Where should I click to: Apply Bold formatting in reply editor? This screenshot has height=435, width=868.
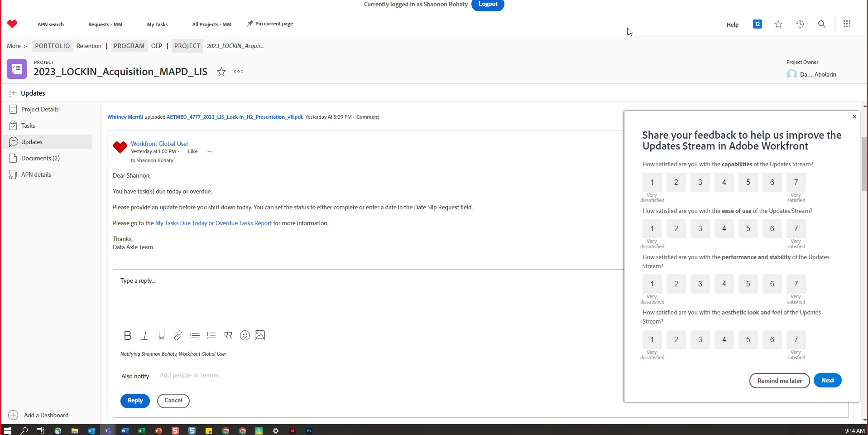[x=128, y=335]
